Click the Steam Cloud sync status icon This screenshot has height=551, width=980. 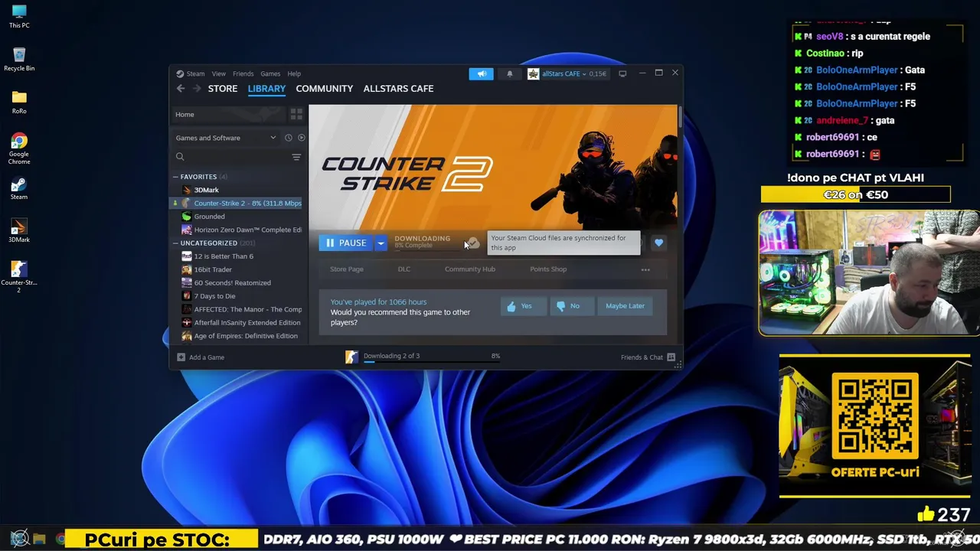coord(474,243)
